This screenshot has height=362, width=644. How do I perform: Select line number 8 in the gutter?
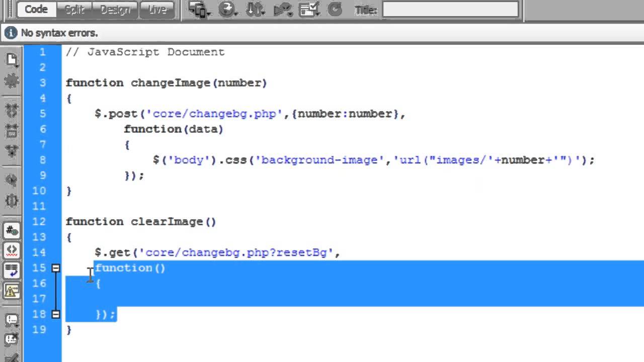click(42, 160)
